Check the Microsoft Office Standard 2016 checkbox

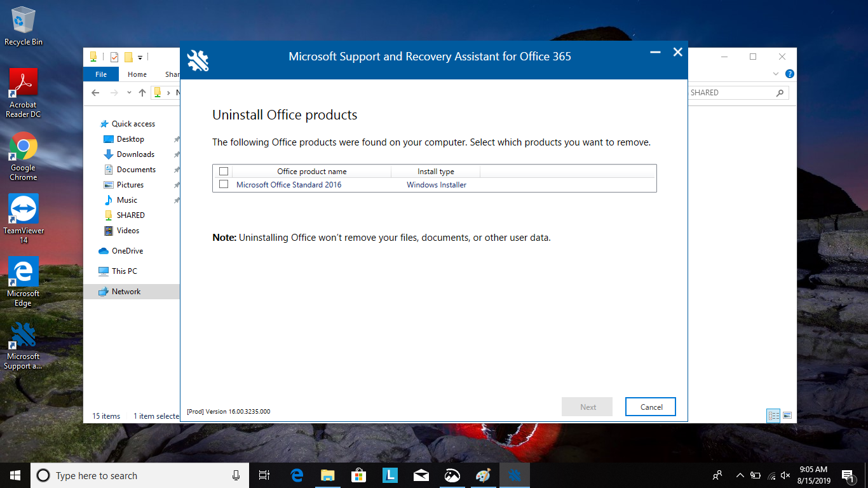[224, 184]
